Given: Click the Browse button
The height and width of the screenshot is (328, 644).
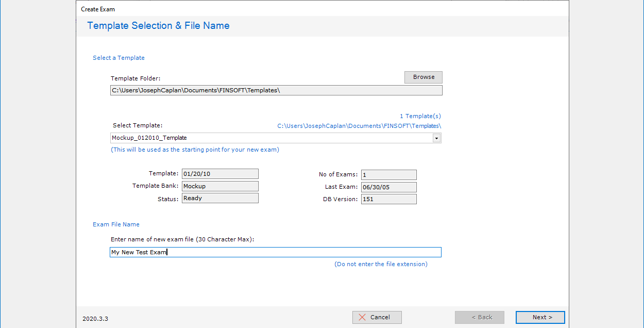Looking at the screenshot, I should tap(423, 77).
